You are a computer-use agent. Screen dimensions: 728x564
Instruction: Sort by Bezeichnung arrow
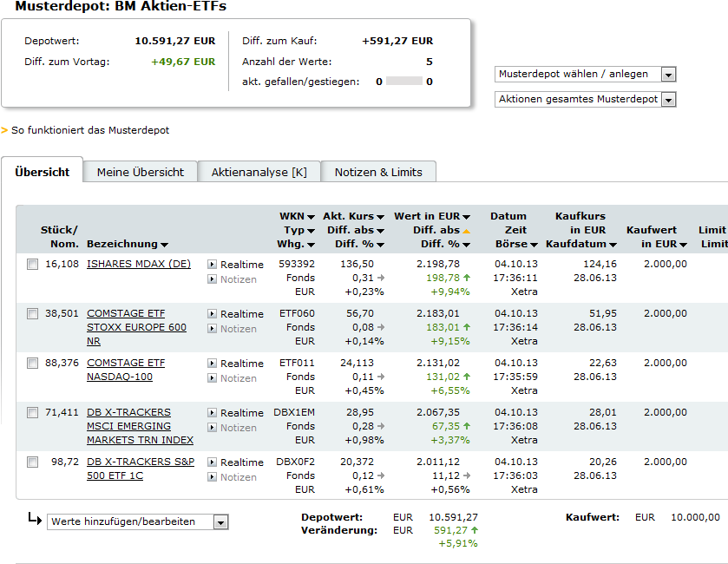coord(164,245)
